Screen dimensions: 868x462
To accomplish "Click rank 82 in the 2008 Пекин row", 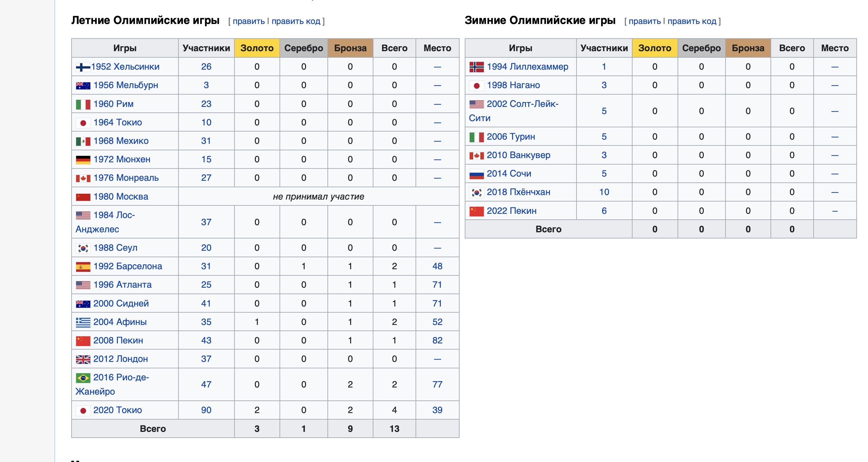I will [x=437, y=341].
